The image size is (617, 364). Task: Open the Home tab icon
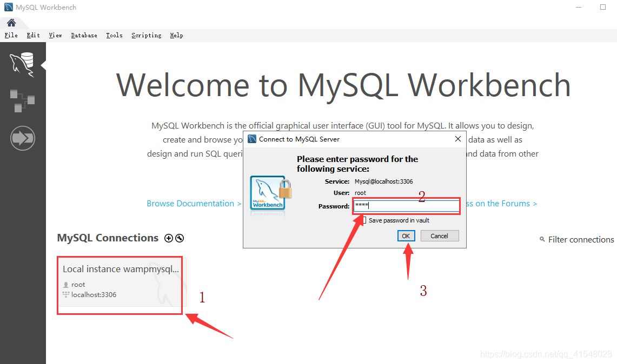(x=11, y=23)
